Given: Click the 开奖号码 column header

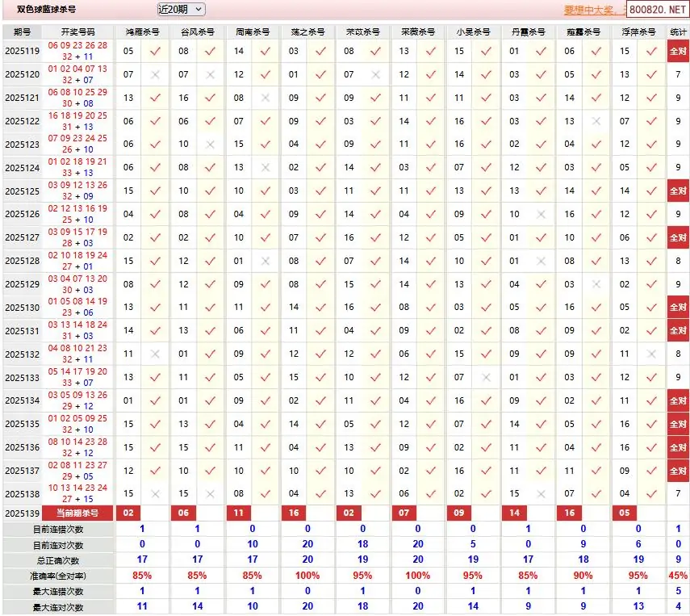Looking at the screenshot, I should [x=77, y=31].
